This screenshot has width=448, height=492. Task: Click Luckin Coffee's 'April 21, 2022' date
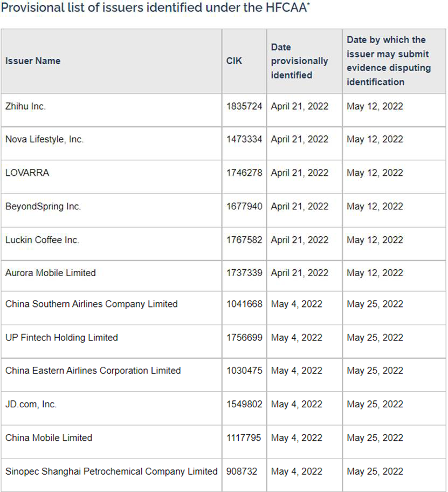[x=300, y=241]
